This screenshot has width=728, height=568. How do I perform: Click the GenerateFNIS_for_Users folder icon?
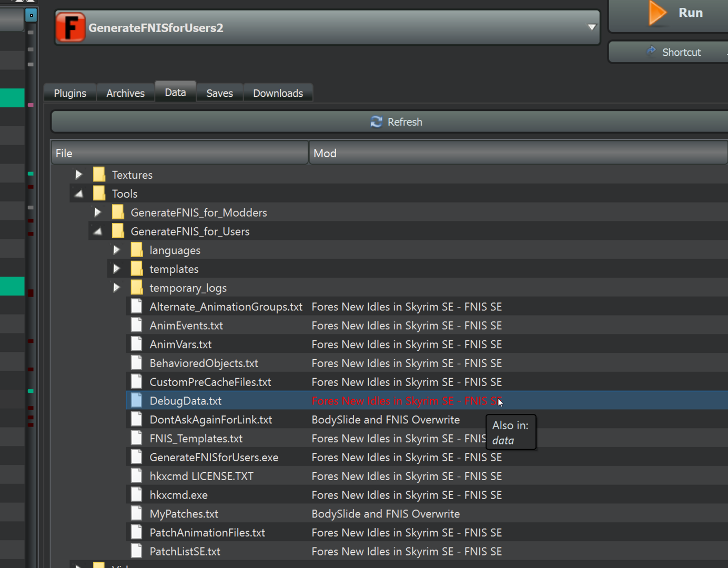118,231
